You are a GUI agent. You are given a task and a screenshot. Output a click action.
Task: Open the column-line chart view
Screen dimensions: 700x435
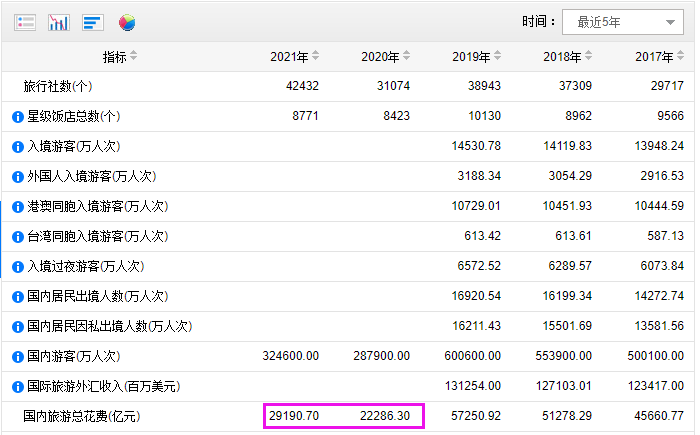click(59, 22)
